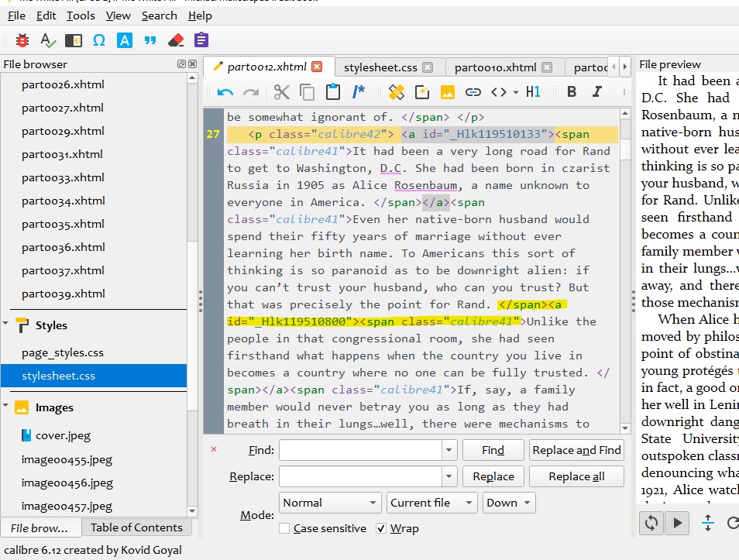
Task: Open the Current file scope dropdown
Action: 431,503
